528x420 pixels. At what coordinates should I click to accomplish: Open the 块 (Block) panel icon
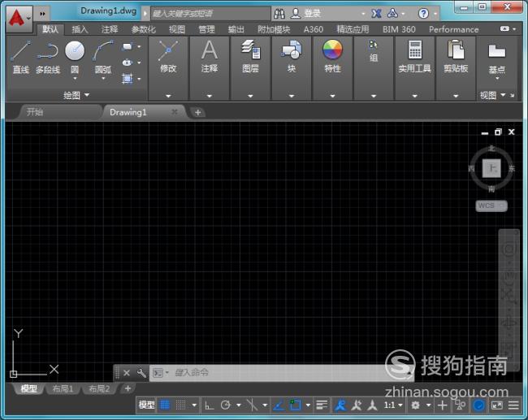coord(292,50)
